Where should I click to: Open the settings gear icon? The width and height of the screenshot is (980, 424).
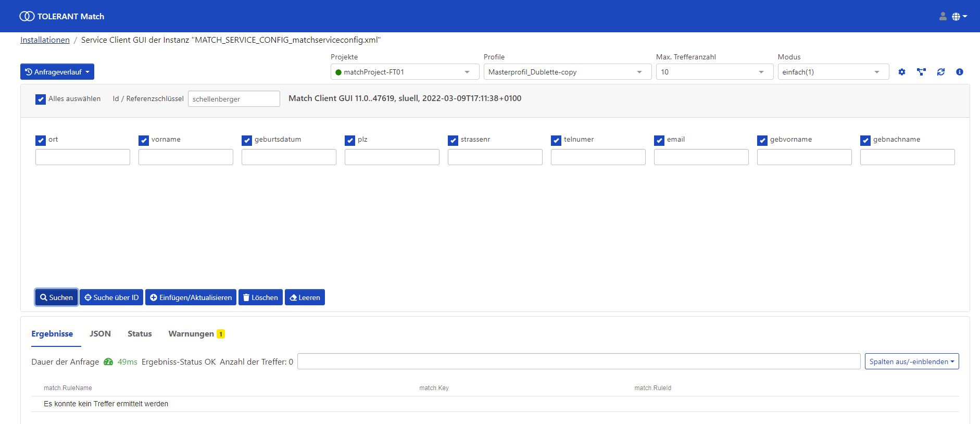pos(901,72)
